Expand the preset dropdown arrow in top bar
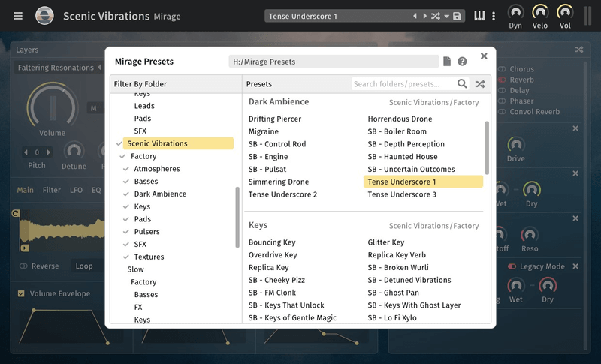Viewport: 601px width, 364px height. pos(446,16)
